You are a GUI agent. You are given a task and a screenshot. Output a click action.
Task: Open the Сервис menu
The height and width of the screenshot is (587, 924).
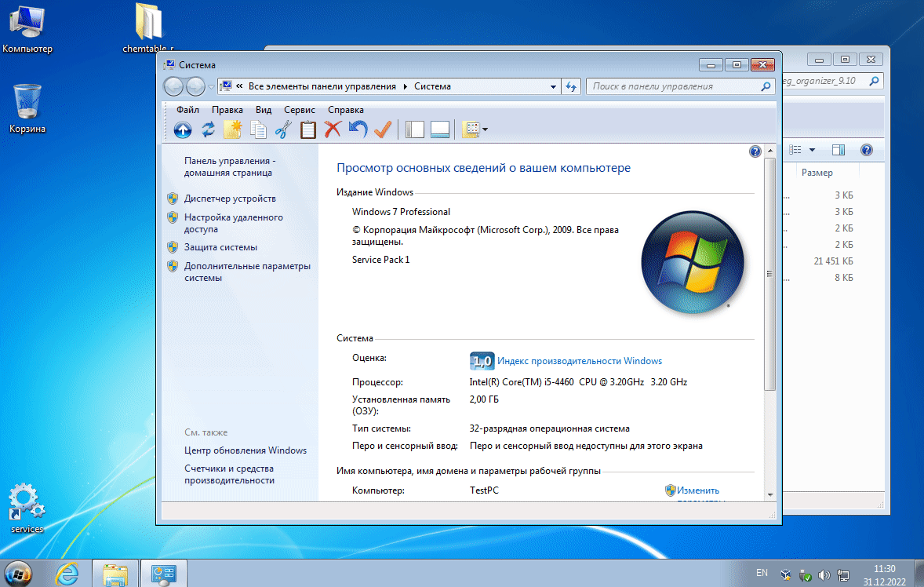[x=300, y=110]
